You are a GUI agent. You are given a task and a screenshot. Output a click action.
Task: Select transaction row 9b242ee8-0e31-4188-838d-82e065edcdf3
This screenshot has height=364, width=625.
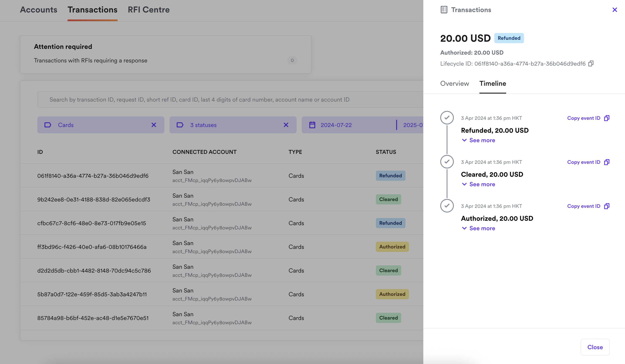pos(94,200)
